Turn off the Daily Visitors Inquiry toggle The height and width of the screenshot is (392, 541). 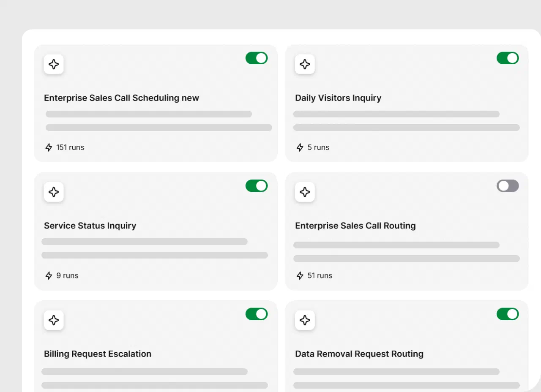(x=508, y=58)
